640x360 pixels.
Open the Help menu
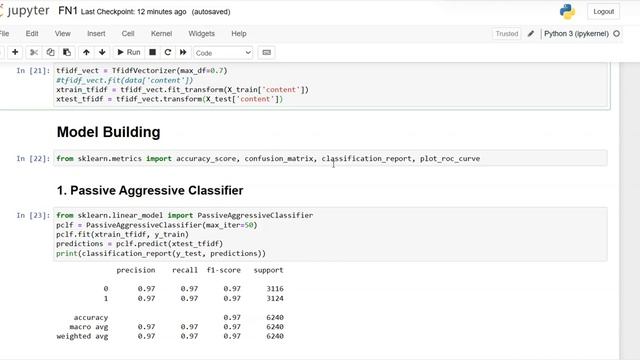239,33
